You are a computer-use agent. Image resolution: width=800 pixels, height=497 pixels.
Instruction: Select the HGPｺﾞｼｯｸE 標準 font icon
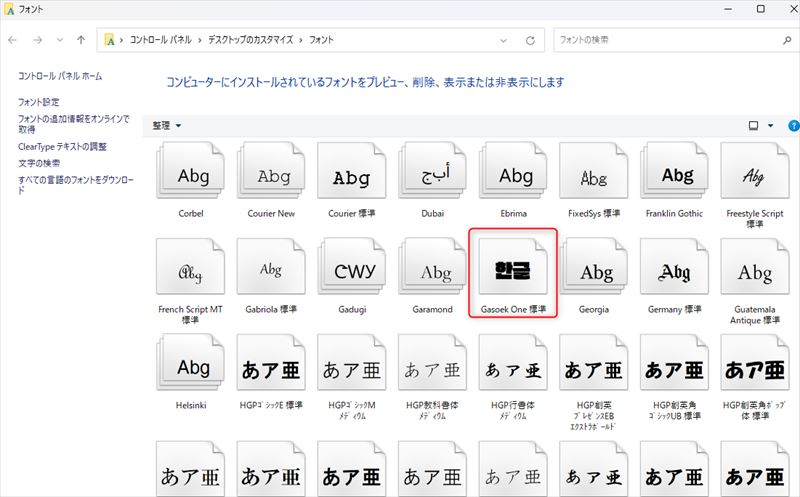point(271,362)
